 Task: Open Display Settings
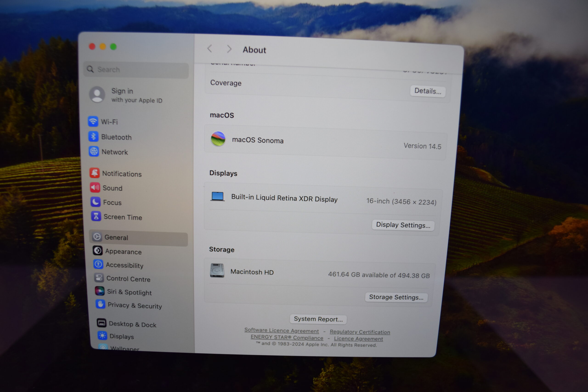click(x=403, y=225)
